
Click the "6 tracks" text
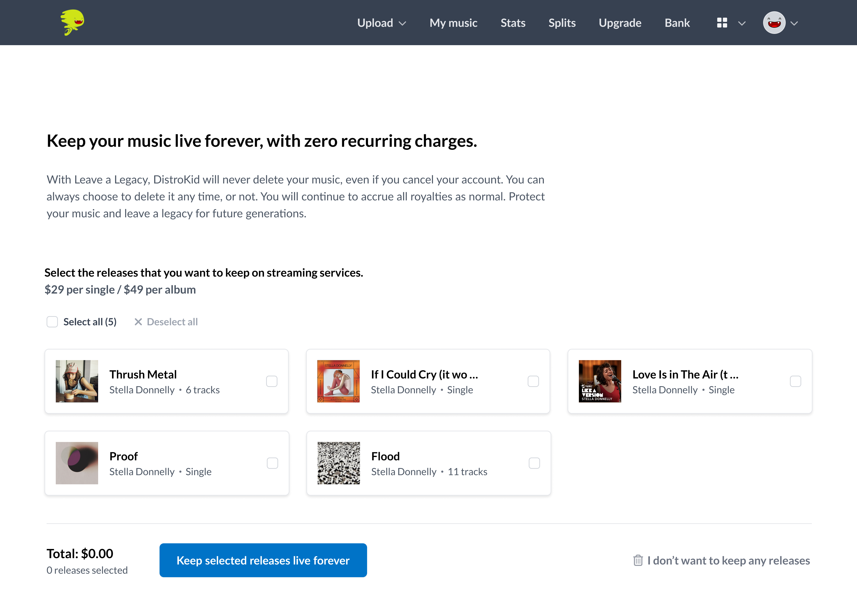coord(203,390)
